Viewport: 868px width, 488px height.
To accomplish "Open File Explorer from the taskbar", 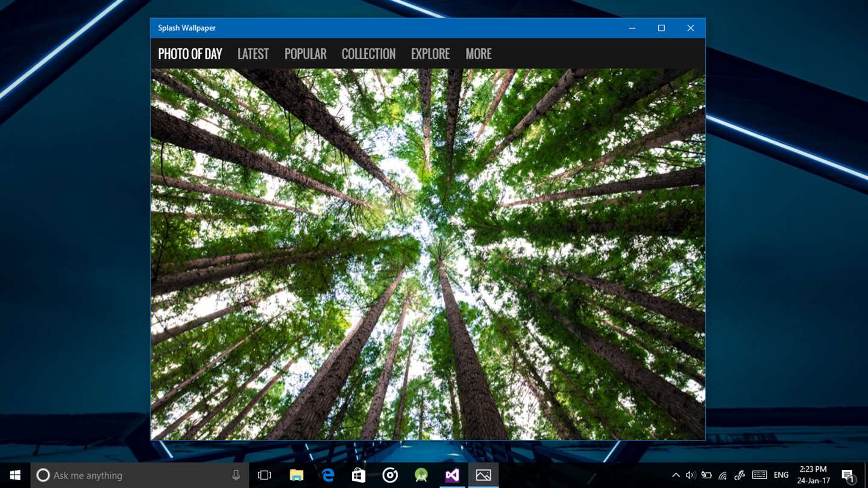I will click(296, 475).
